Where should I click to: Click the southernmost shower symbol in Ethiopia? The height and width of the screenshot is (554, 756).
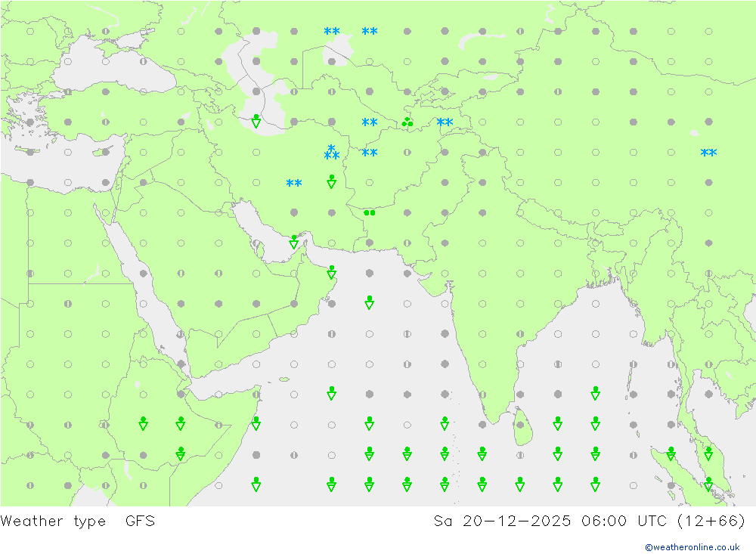pyautogui.click(x=181, y=453)
